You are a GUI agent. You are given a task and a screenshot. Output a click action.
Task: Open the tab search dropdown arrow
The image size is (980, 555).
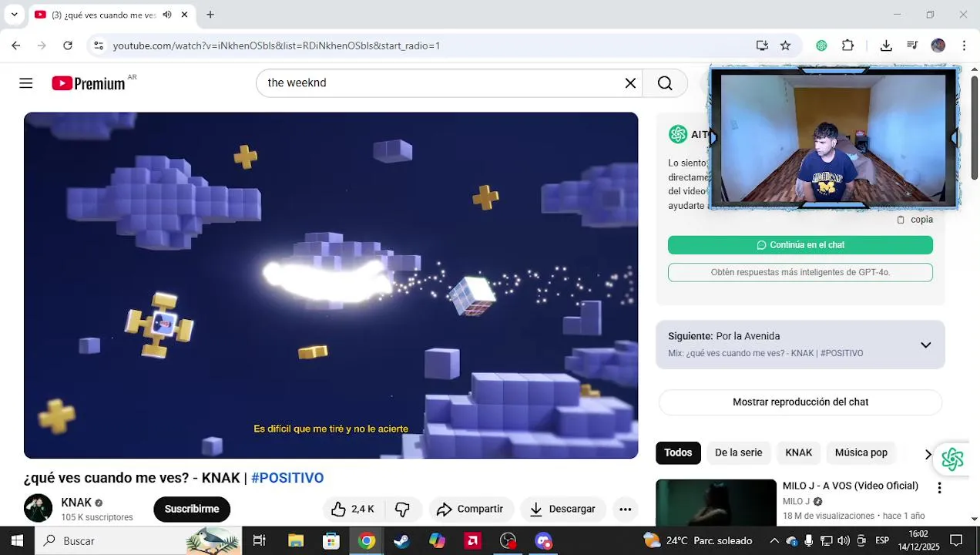[x=14, y=15]
